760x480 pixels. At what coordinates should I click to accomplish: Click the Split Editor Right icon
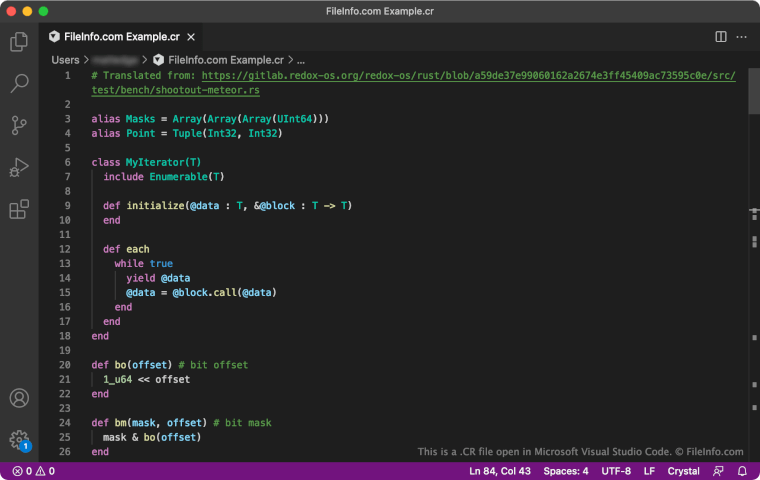(720, 37)
